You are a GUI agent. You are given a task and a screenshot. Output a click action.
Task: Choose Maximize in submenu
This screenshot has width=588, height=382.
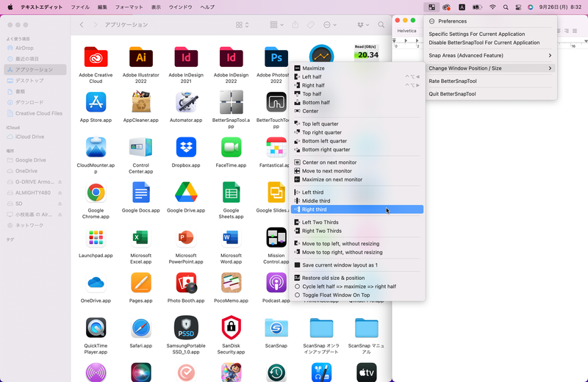pos(358,68)
